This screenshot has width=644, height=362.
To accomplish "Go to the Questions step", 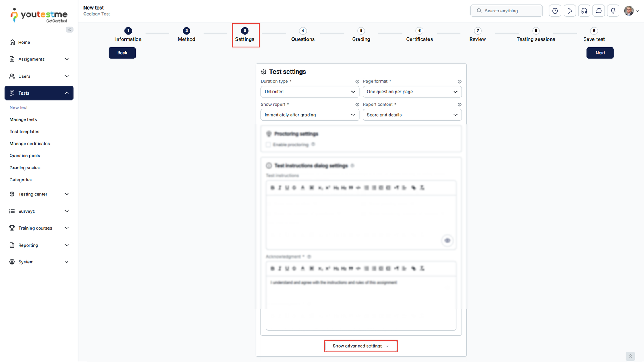I will [x=303, y=35].
